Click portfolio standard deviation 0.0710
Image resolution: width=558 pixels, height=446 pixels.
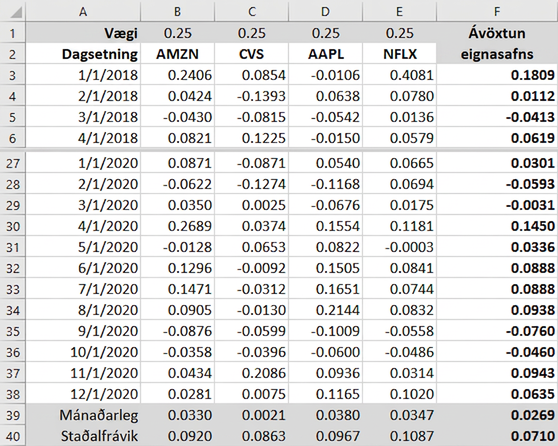coord(497,436)
